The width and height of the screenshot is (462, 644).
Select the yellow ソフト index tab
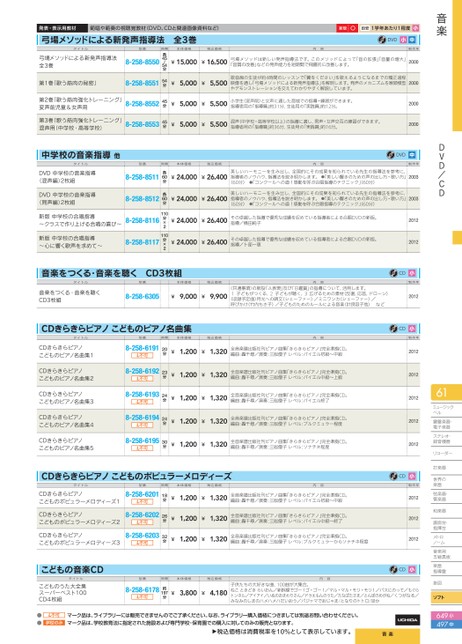tap(446, 598)
